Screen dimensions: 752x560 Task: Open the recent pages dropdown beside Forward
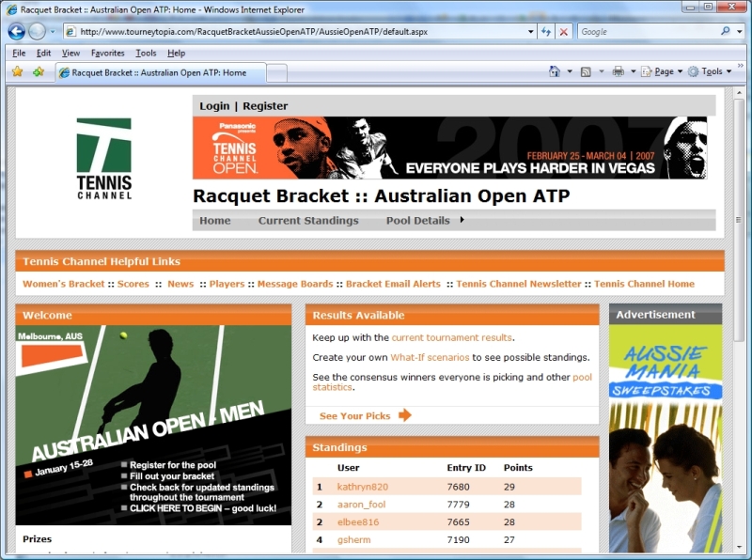tap(53, 32)
